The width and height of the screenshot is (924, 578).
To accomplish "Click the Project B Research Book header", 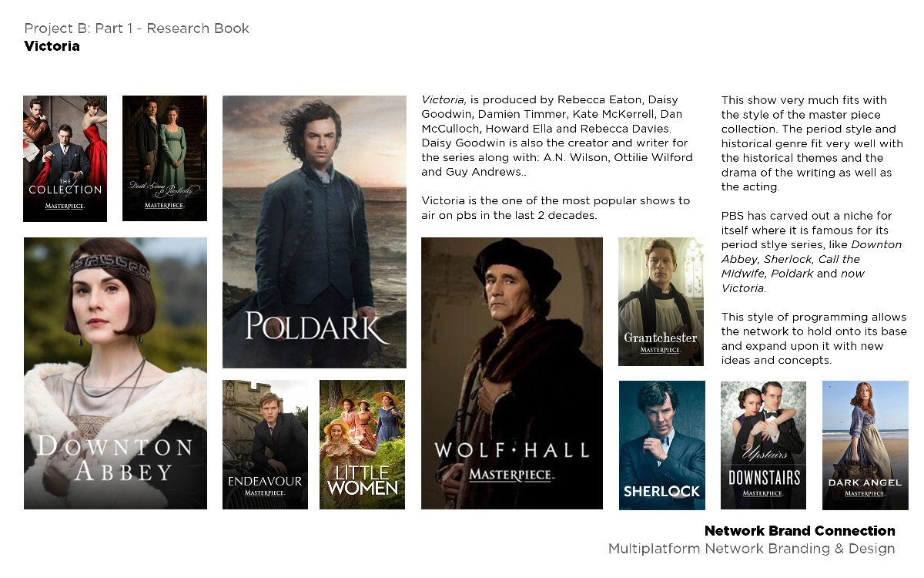I will (137, 29).
